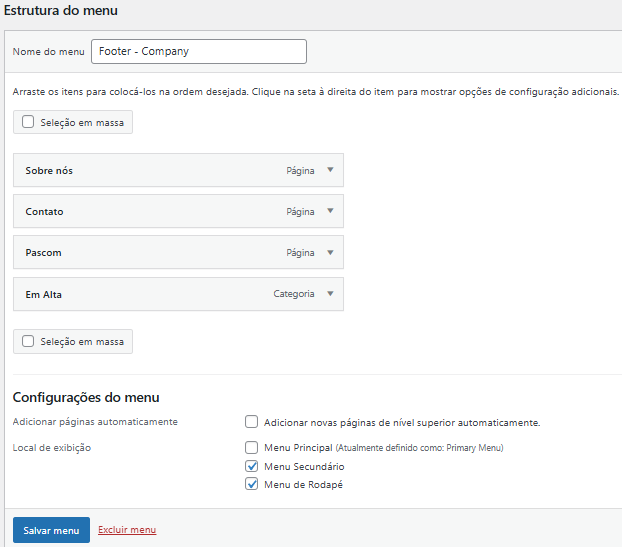Image resolution: width=622 pixels, height=547 pixels.
Task: Click the Página label on Sobre nós
Action: (x=300, y=171)
